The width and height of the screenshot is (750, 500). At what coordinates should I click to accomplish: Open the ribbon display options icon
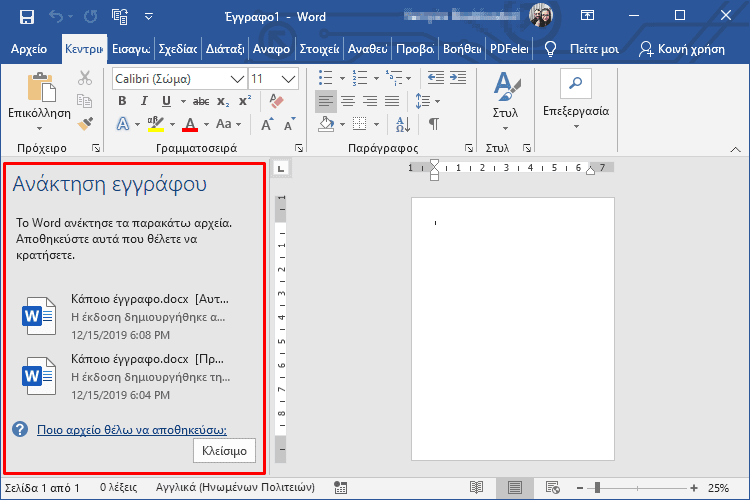[x=587, y=16]
